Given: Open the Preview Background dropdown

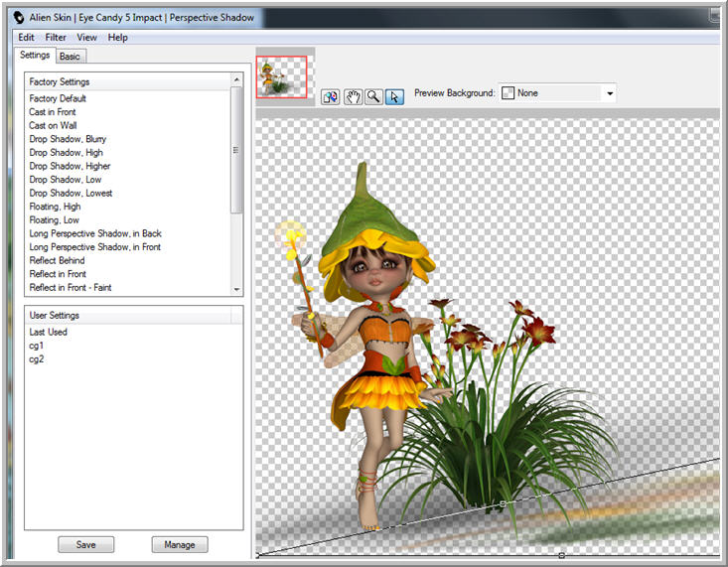Looking at the screenshot, I should pos(610,93).
